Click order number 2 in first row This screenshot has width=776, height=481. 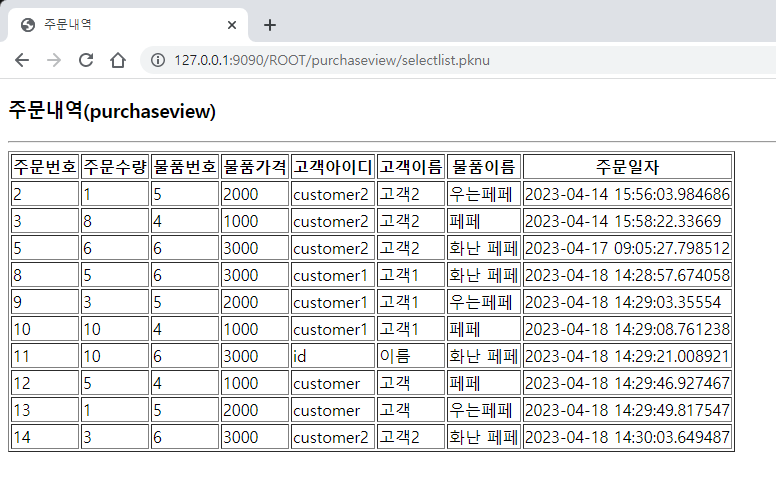[45, 194]
